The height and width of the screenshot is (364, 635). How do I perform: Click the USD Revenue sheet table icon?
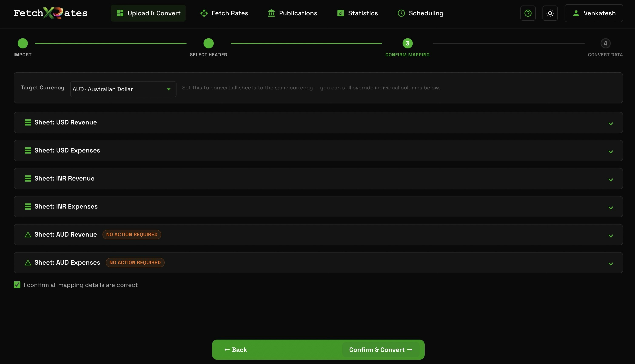[x=28, y=122]
